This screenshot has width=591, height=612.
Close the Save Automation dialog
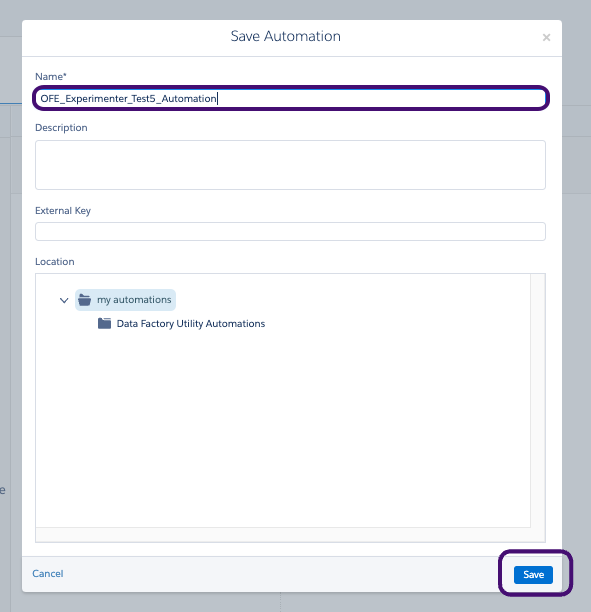[x=546, y=37]
